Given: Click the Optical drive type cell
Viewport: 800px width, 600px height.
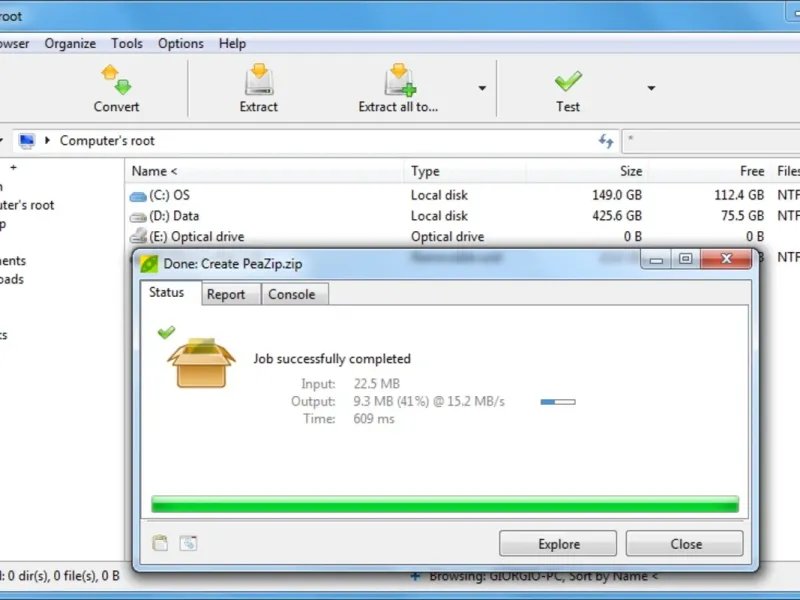Looking at the screenshot, I should pyautogui.click(x=447, y=237).
